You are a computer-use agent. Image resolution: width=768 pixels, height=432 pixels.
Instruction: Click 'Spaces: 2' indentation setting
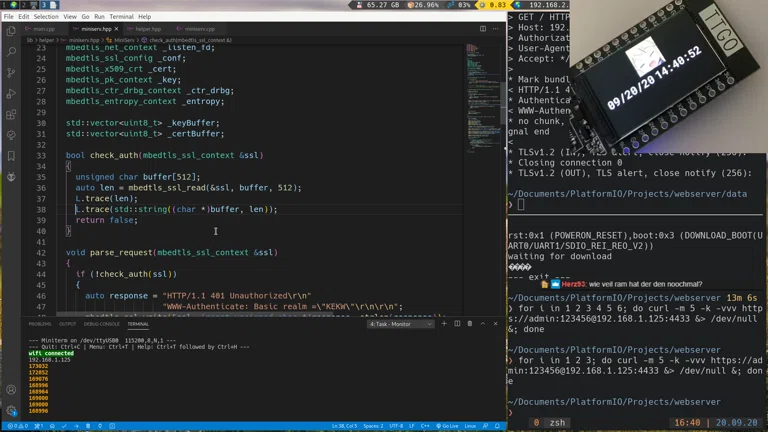tap(373, 426)
